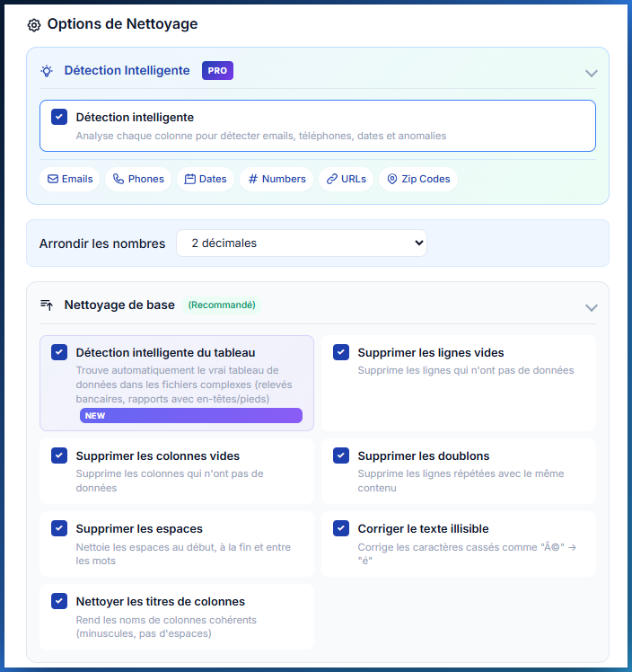
Task: Uncheck the Détection intelligente checkbox
Action: pyautogui.click(x=59, y=117)
